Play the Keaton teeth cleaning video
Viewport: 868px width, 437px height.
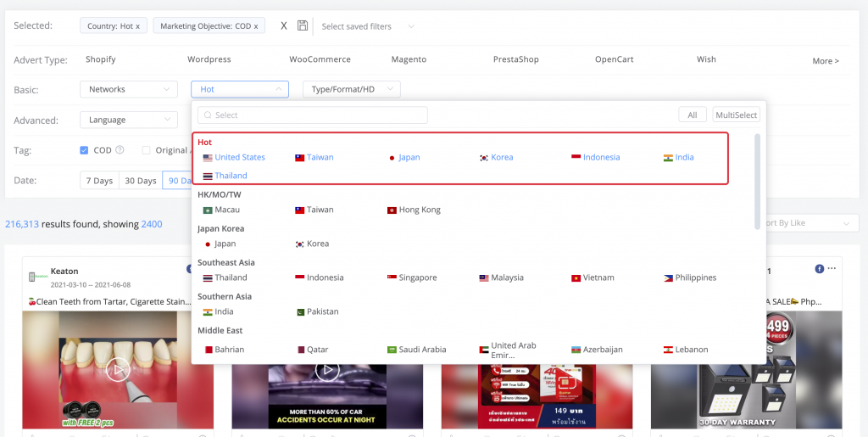(118, 369)
